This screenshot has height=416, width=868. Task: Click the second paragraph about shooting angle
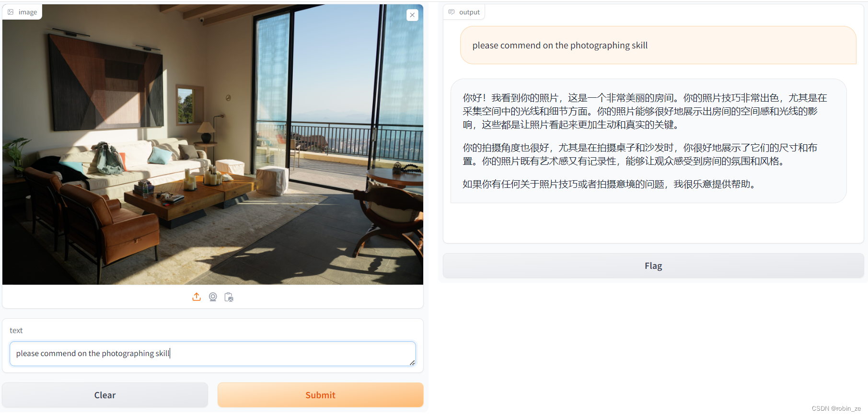[x=640, y=154]
